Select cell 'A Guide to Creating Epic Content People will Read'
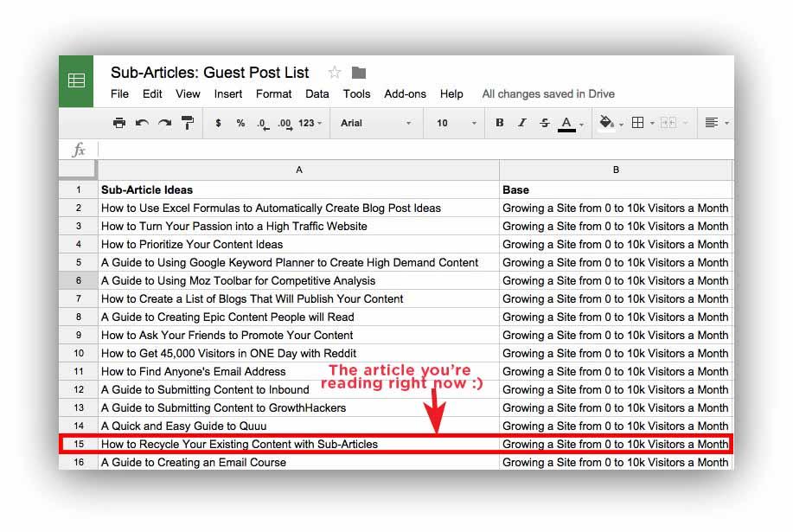The image size is (793, 532). tap(299, 317)
